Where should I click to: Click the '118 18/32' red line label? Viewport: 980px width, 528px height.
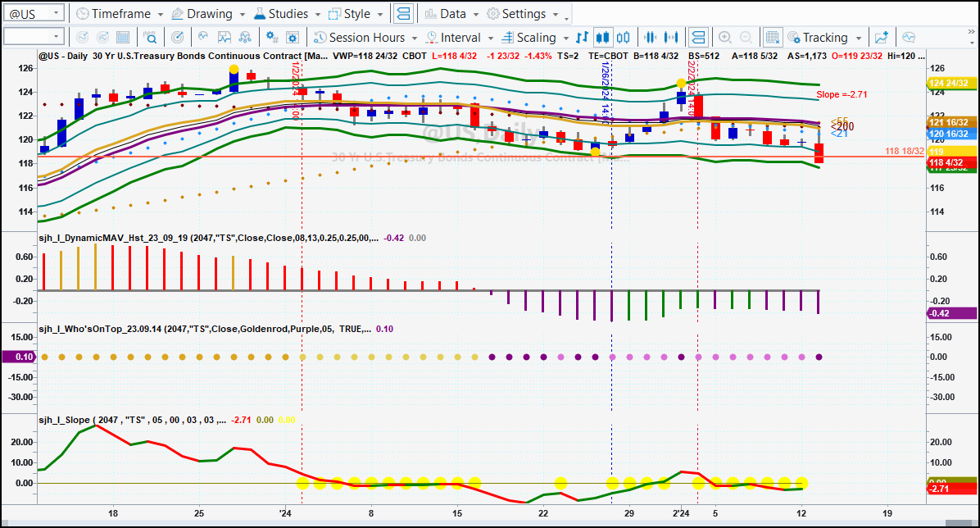[x=904, y=152]
